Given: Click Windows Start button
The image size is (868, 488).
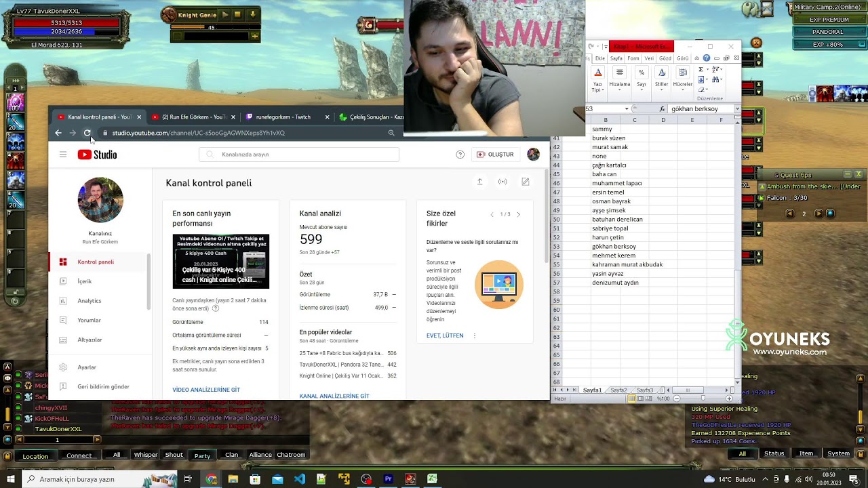Looking at the screenshot, I should [9, 479].
